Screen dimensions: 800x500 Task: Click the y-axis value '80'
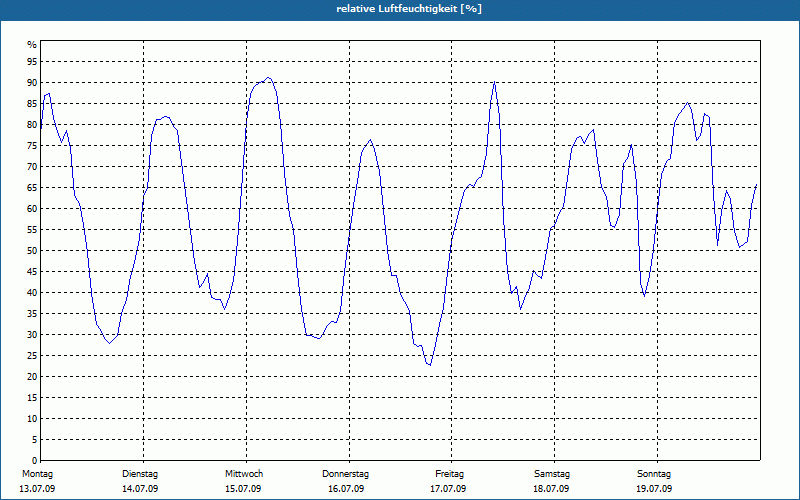click(x=32, y=124)
